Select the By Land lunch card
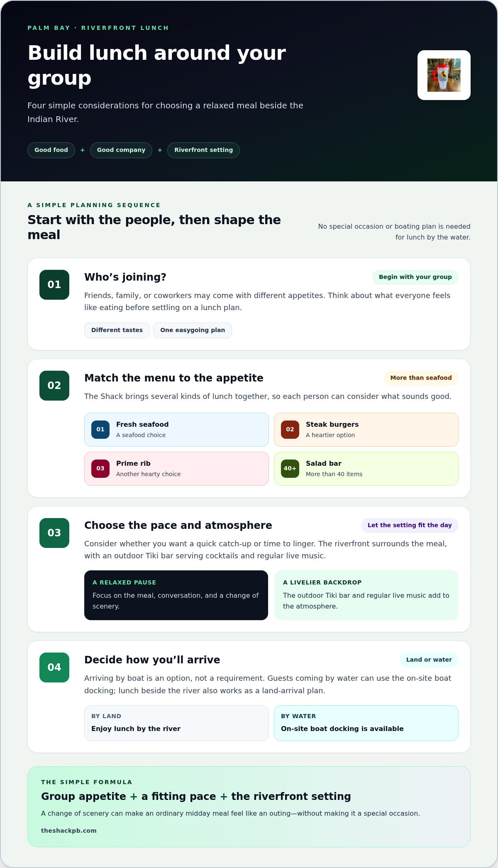 [x=176, y=723]
